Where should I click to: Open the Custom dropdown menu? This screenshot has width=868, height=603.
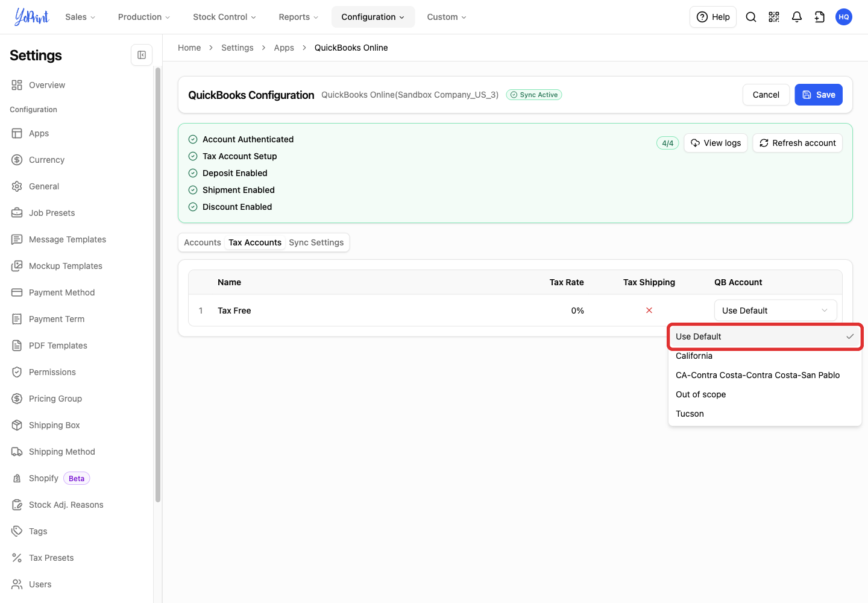447,17
